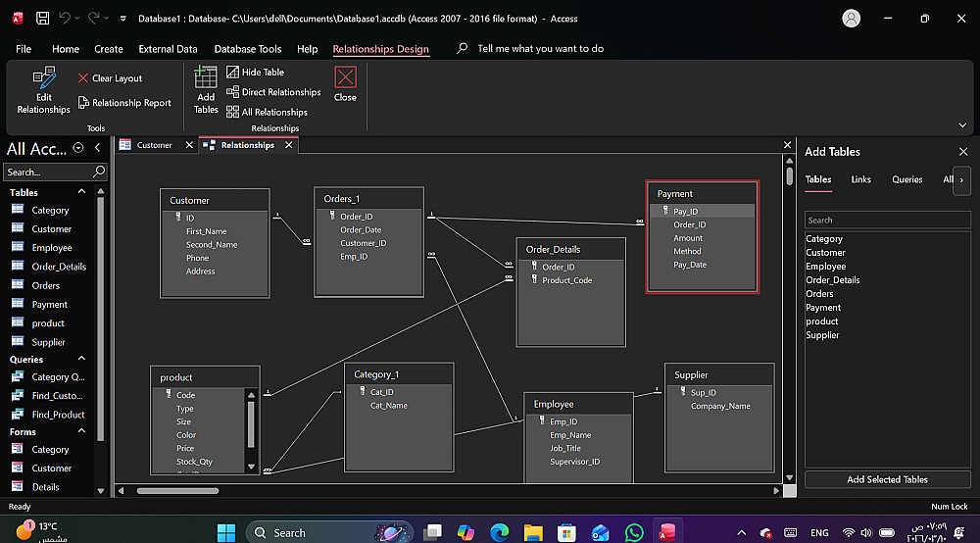Click the Save icon in title bar
980x543 pixels.
click(42, 18)
